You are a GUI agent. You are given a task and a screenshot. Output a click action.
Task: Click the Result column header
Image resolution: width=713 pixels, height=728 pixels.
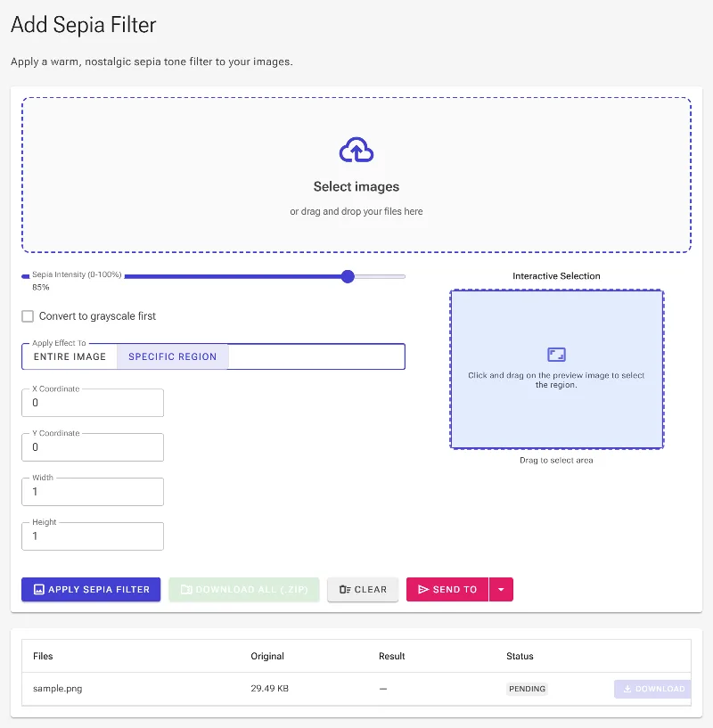coord(391,656)
